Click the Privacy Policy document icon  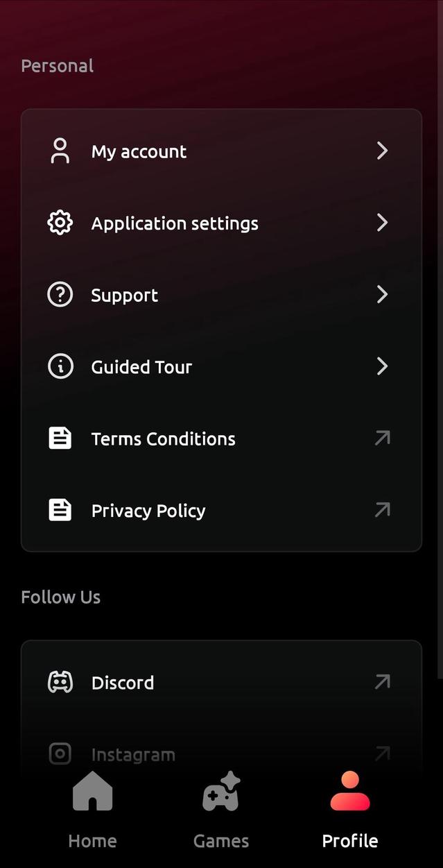point(60,509)
